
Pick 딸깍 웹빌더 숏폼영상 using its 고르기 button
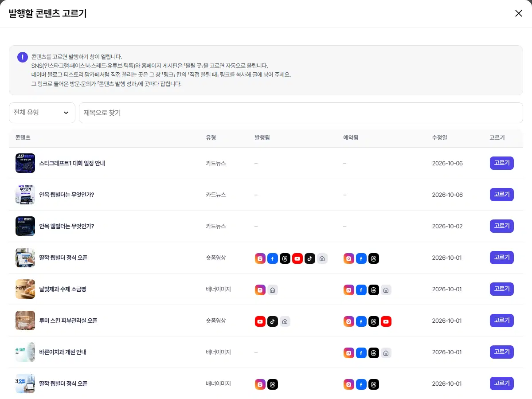coord(502,258)
